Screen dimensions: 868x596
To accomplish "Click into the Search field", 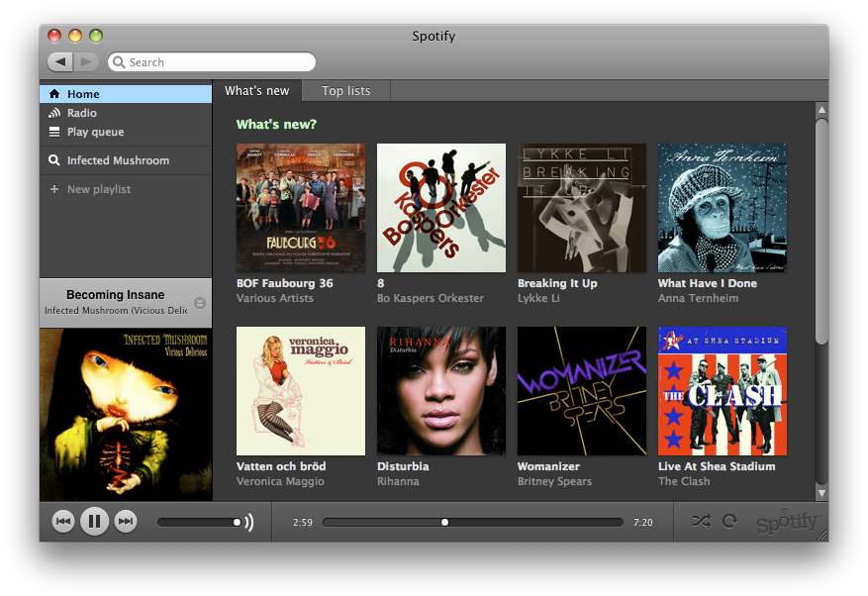I will click(212, 62).
